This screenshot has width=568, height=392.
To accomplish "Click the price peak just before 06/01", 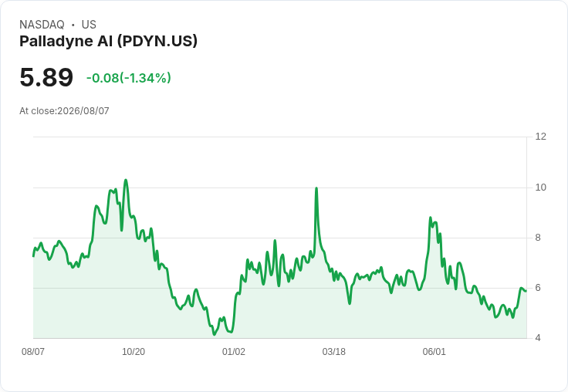I will (431, 218).
